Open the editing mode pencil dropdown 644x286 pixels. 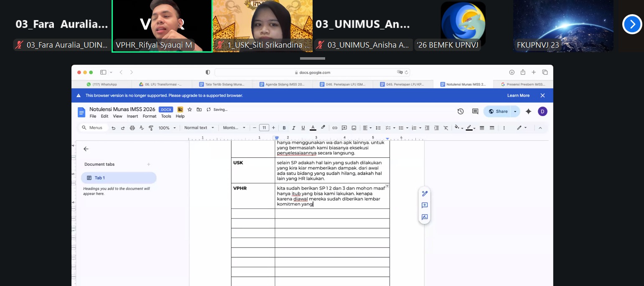(x=522, y=128)
